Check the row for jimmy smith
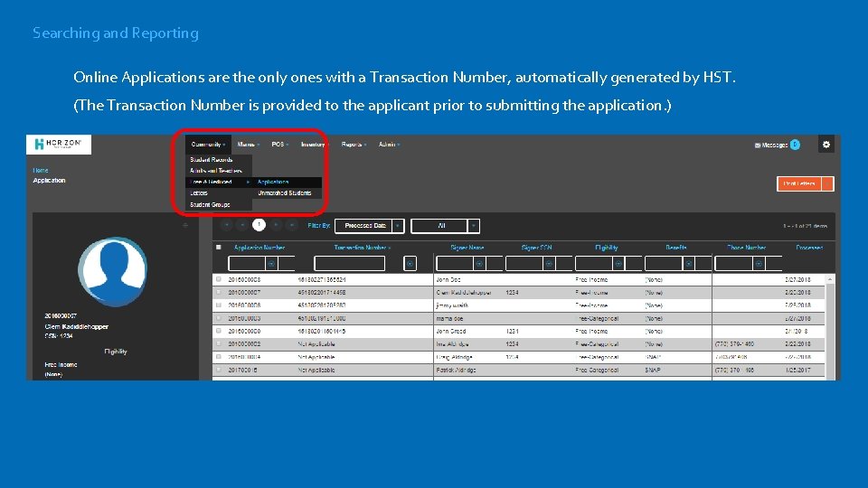The image size is (868, 488). 219,305
